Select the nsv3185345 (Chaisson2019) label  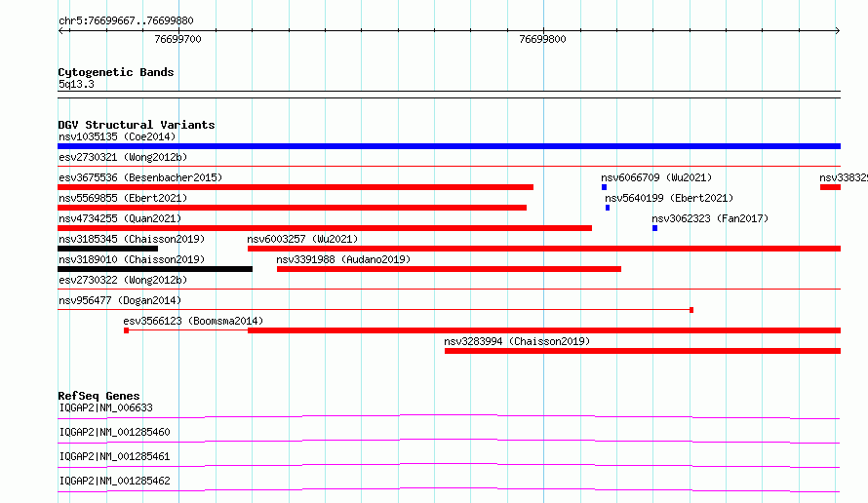point(132,239)
